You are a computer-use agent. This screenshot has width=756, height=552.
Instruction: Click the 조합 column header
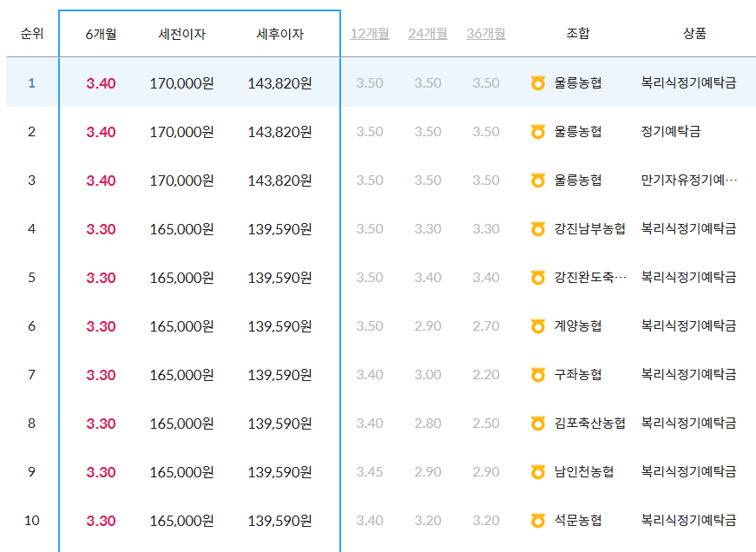[577, 33]
